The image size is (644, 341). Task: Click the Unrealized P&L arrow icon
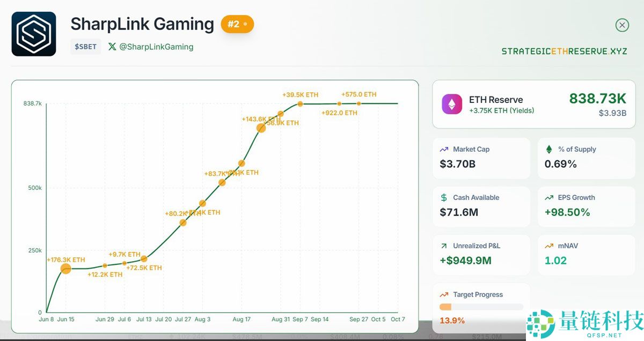444,246
